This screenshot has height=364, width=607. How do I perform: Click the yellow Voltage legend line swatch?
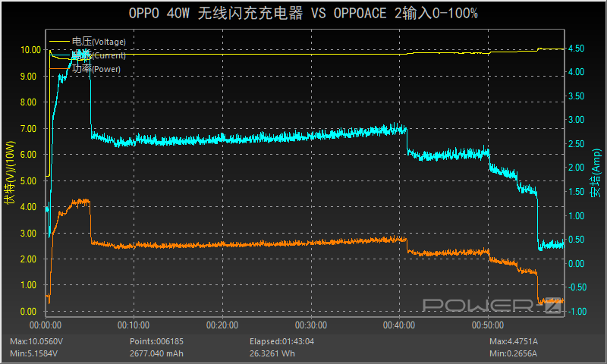[x=59, y=42]
